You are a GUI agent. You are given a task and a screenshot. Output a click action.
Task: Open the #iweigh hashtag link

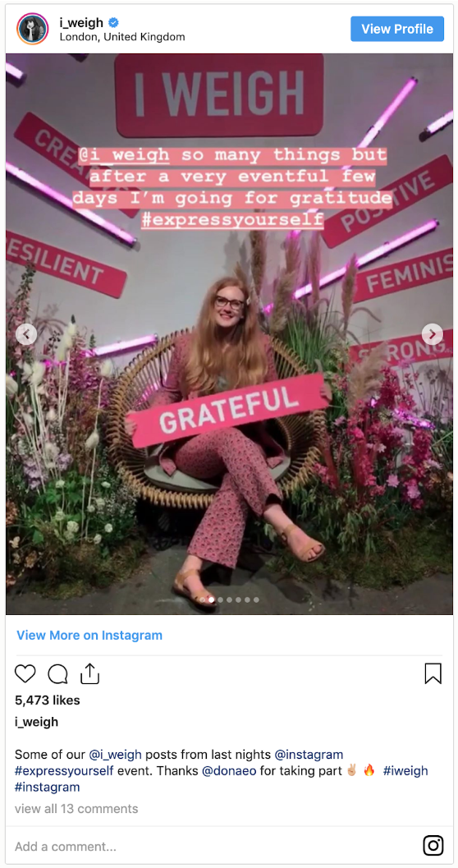click(x=405, y=770)
